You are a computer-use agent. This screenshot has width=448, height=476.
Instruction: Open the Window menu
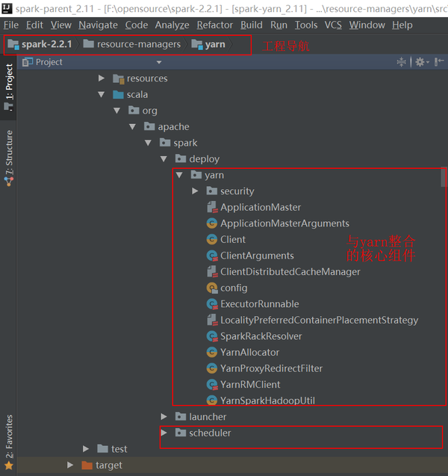[367, 25]
